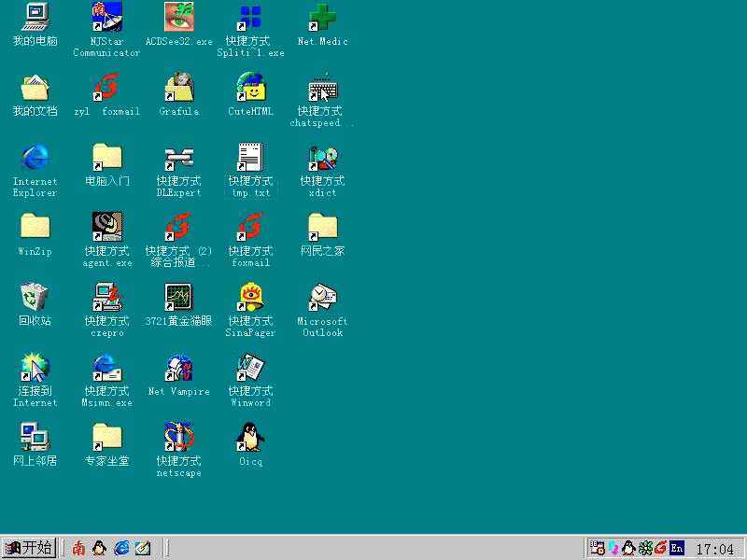Select the CuteHTML desktop icon
The height and width of the screenshot is (560, 747).
[x=250, y=88]
